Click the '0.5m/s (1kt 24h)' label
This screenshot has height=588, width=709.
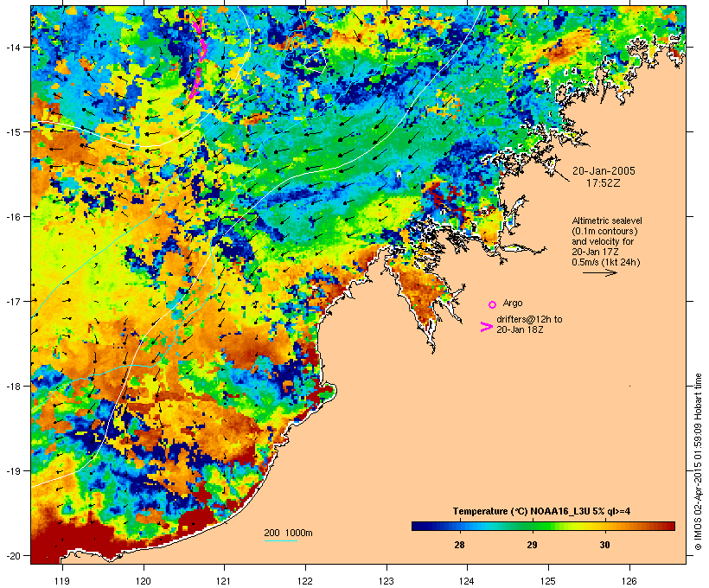[x=606, y=262]
